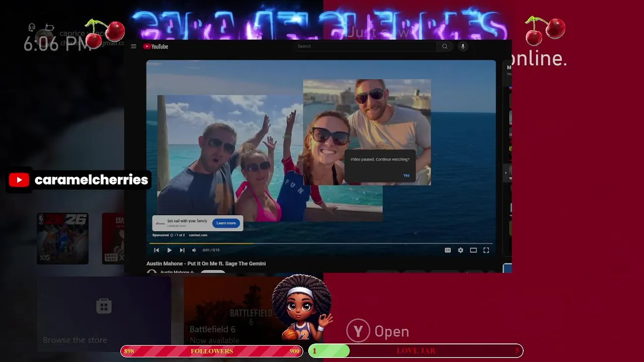
Task: Select the NBA 2K26 game tile
Action: pos(62,238)
